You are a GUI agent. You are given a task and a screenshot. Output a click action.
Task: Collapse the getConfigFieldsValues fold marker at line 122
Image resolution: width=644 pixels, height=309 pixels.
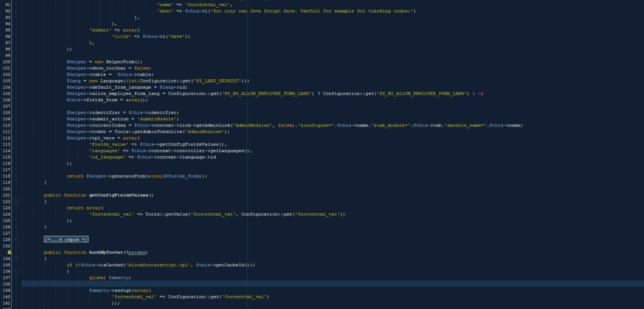[16, 201]
